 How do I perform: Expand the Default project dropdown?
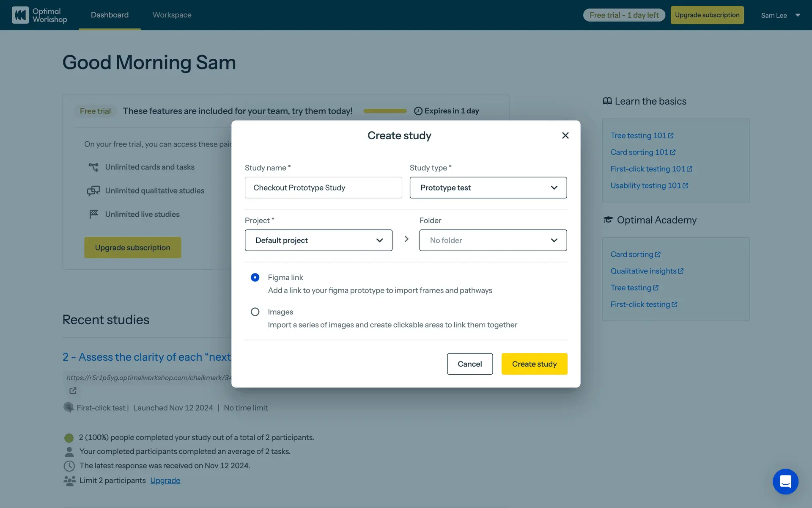318,240
